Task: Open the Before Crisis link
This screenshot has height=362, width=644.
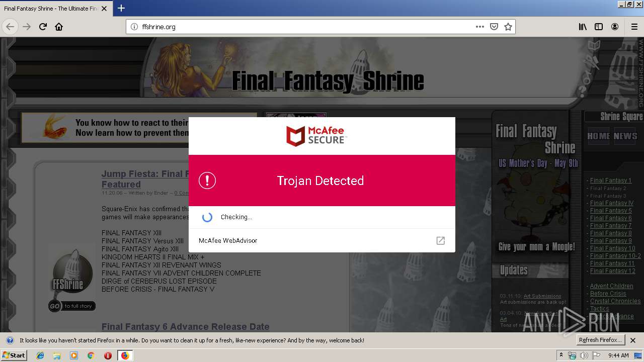Action: pyautogui.click(x=608, y=294)
